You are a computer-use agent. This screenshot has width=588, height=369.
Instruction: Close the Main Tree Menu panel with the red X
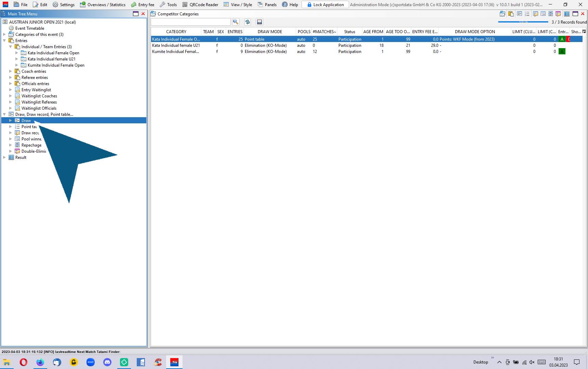point(143,14)
